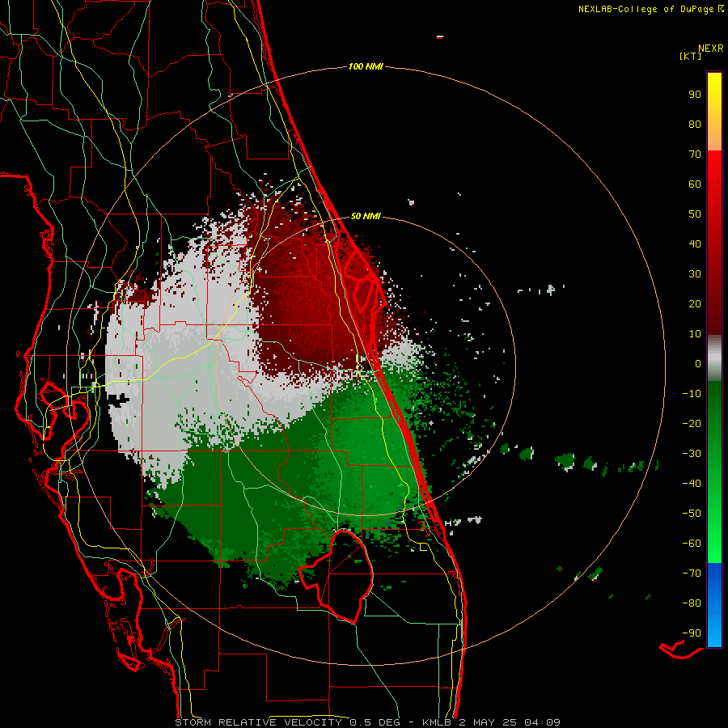This screenshot has height=728, width=728.
Task: Click the 40 value on velocity scale
Action: [695, 243]
